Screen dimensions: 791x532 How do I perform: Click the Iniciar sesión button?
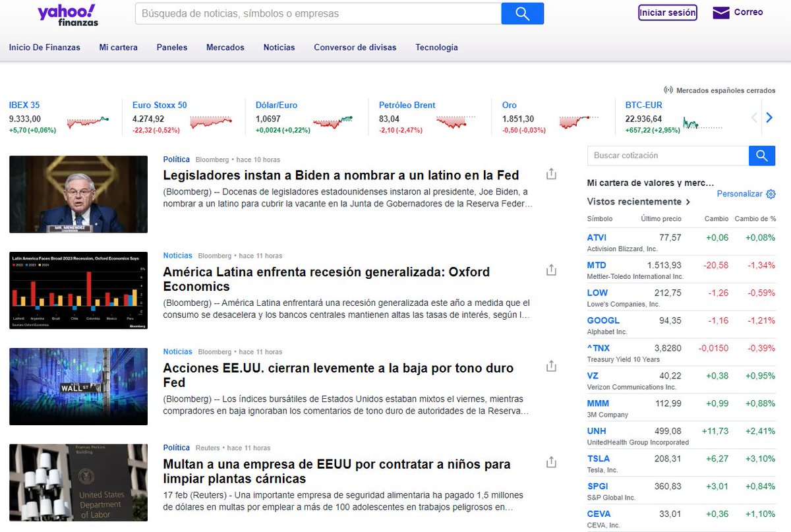pyautogui.click(x=668, y=13)
